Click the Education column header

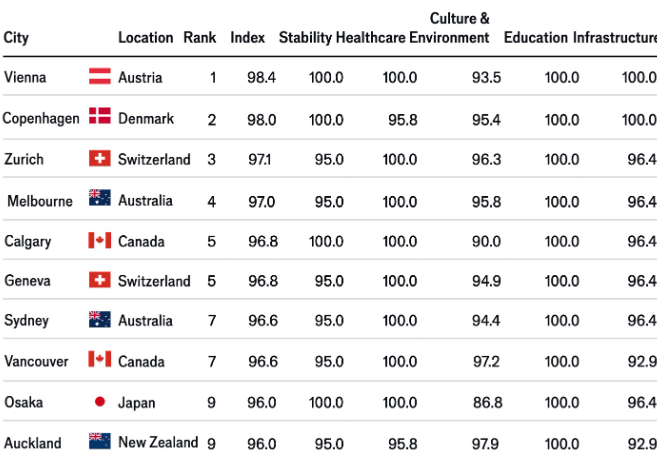536,38
